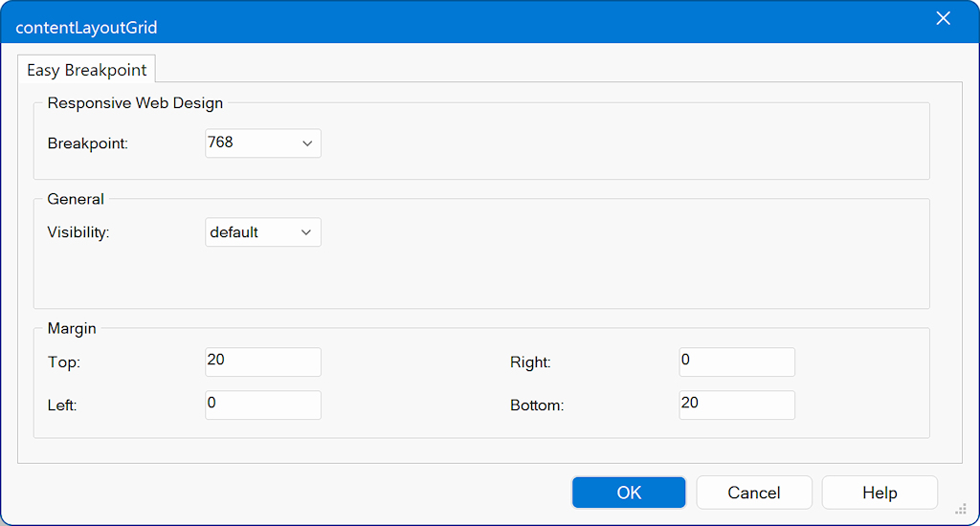Click the Breakpoint label text

pos(87,143)
